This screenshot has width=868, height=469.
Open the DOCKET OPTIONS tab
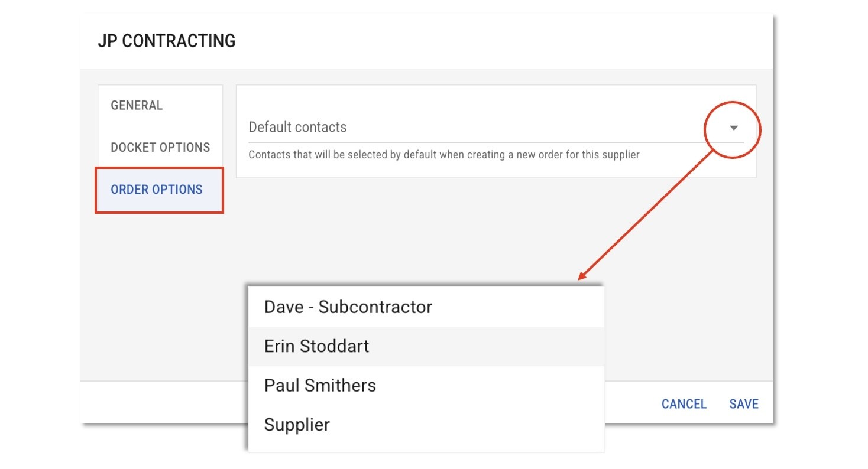click(160, 148)
